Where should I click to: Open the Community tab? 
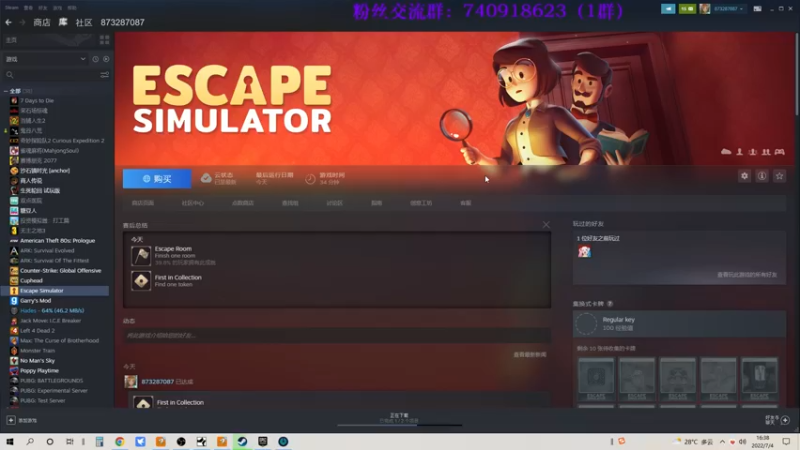point(84,22)
